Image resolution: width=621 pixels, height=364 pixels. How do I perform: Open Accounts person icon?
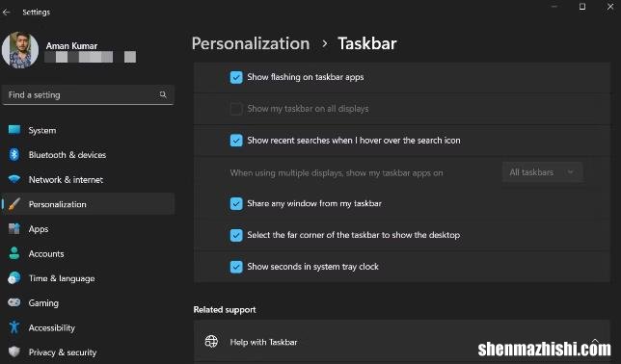pyautogui.click(x=14, y=253)
